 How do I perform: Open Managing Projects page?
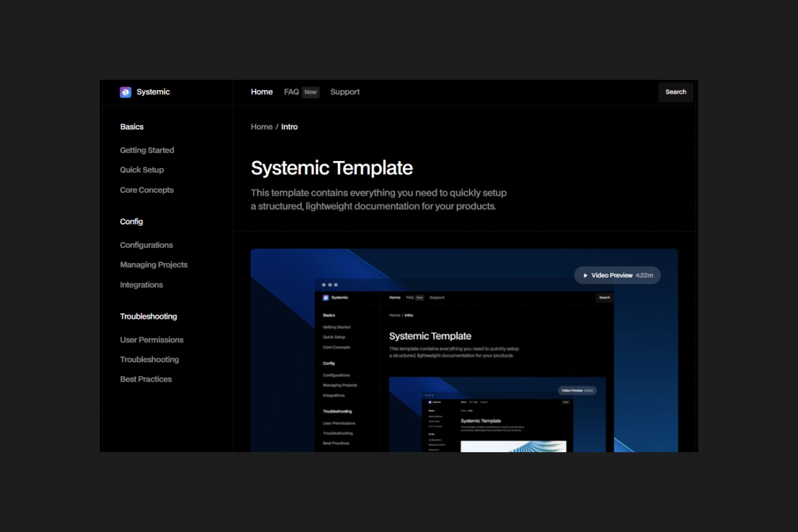point(154,265)
